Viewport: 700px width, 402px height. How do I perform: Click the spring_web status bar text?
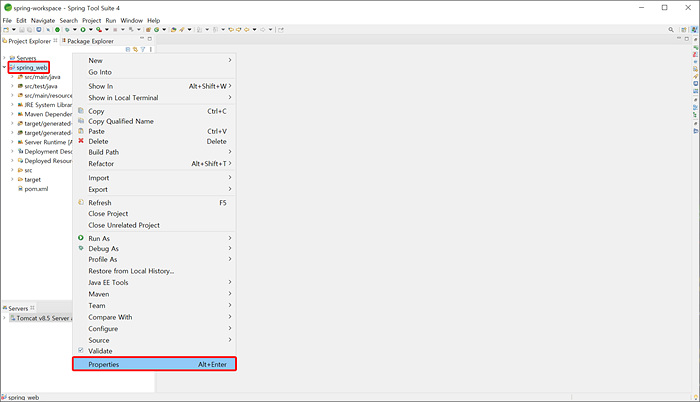23,397
